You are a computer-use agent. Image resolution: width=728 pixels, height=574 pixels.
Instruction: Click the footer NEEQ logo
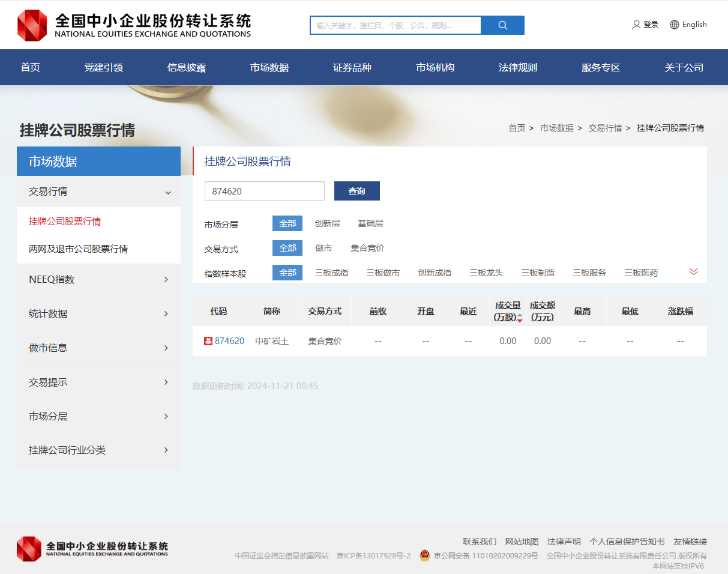click(92, 549)
